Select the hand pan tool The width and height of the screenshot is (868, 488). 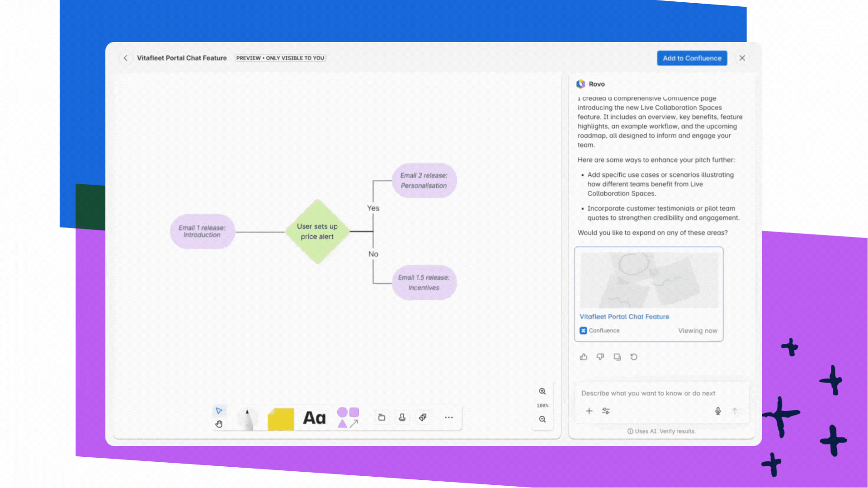(219, 424)
